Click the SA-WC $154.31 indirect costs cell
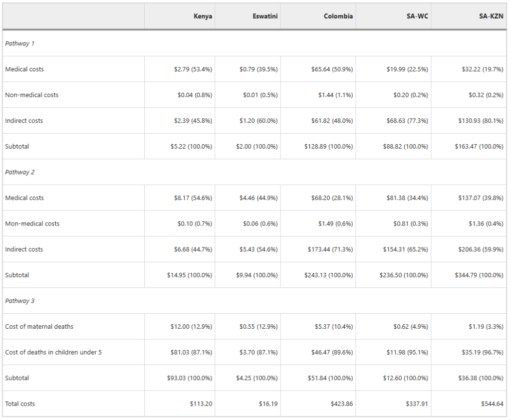The width and height of the screenshot is (511, 420). [x=403, y=249]
